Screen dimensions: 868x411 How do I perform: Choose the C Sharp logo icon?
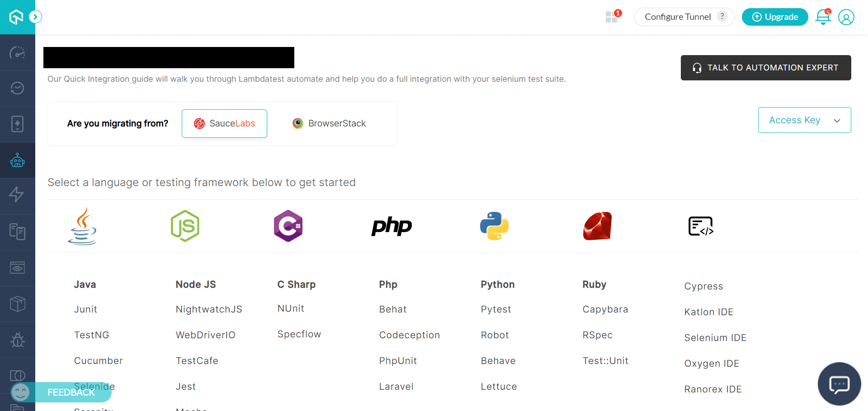(x=288, y=226)
